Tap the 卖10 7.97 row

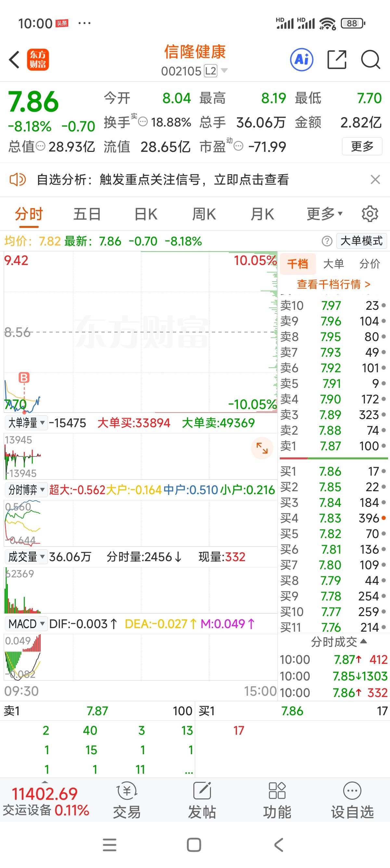333,305
